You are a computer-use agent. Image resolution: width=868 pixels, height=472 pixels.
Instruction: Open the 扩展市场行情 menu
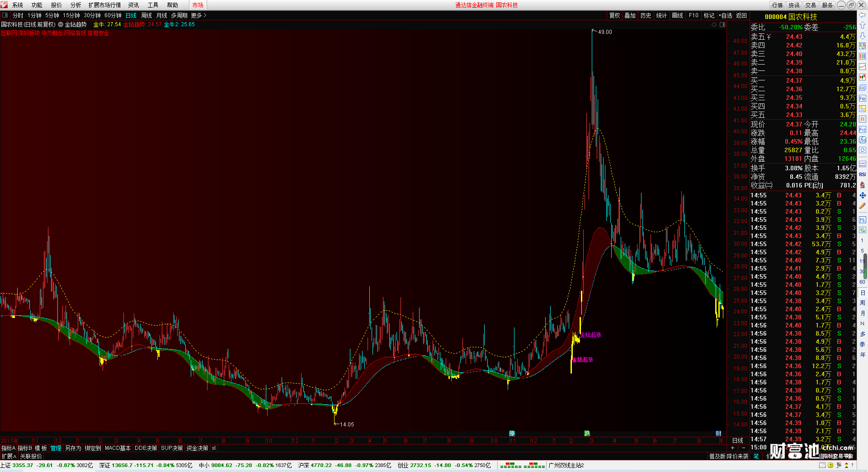click(x=105, y=5)
